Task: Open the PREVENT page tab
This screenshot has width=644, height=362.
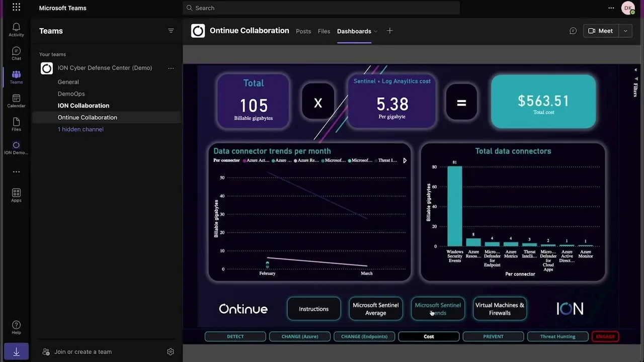Action: click(x=493, y=336)
